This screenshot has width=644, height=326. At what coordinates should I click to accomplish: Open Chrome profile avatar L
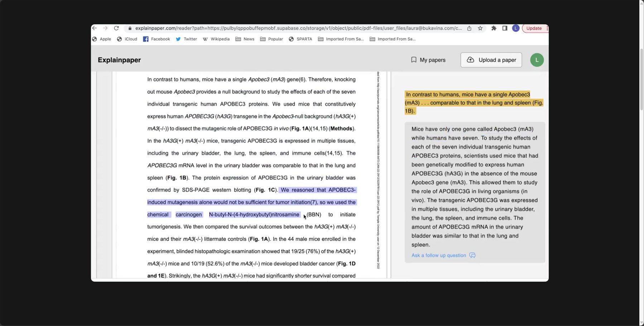[516, 28]
